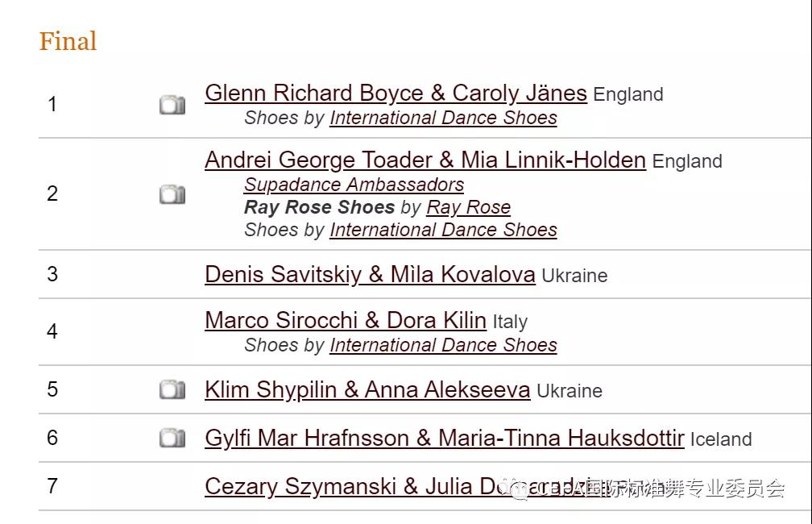Viewport: 812px width, 524px height.
Task: Visit the Ray Rose sponsor link
Action: tap(469, 207)
